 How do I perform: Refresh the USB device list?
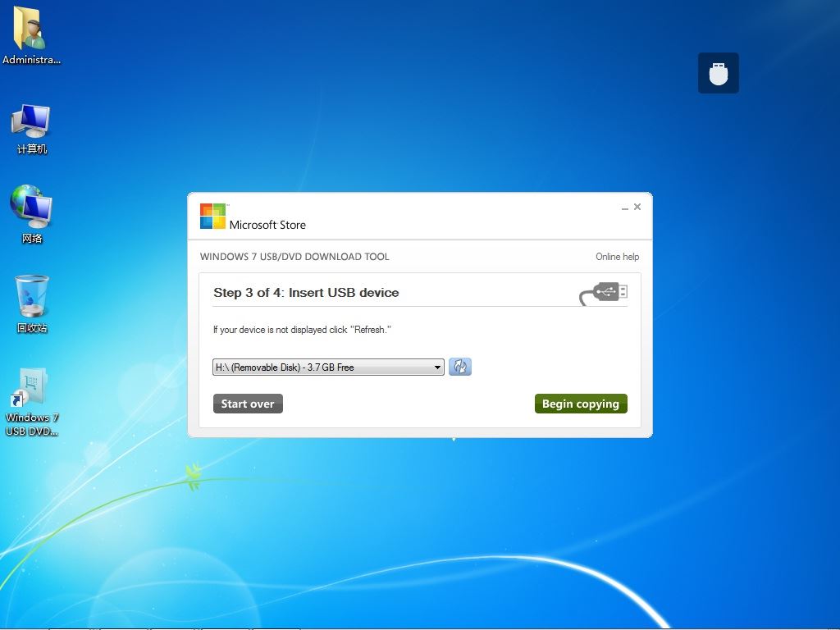coord(459,367)
